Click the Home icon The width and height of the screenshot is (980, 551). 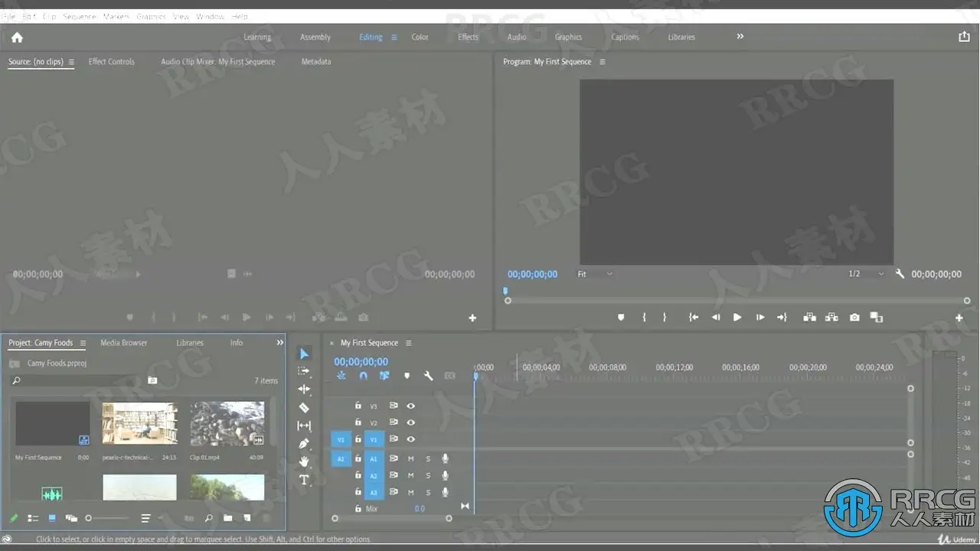17,37
